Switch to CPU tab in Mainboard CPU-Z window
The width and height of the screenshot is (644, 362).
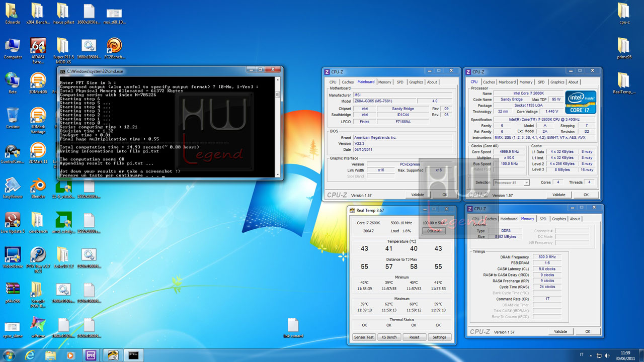pyautogui.click(x=333, y=82)
